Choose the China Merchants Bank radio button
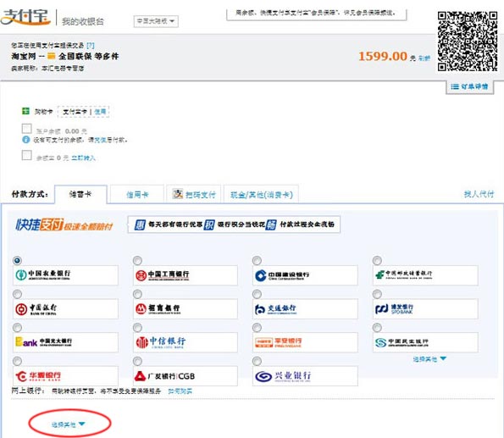The image size is (504, 438). pyautogui.click(x=137, y=294)
